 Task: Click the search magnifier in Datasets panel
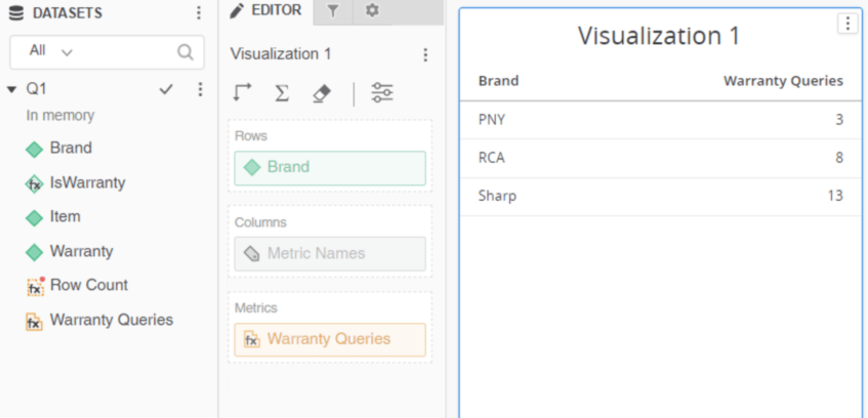(x=185, y=52)
